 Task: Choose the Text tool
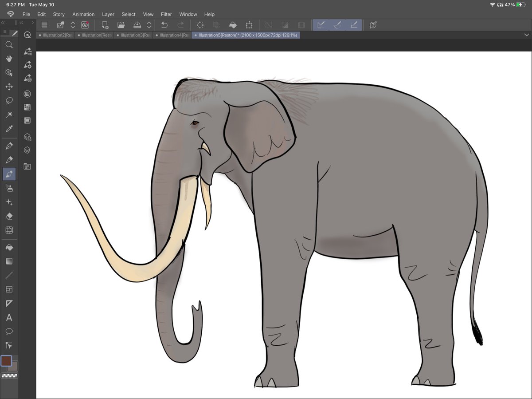(9, 317)
